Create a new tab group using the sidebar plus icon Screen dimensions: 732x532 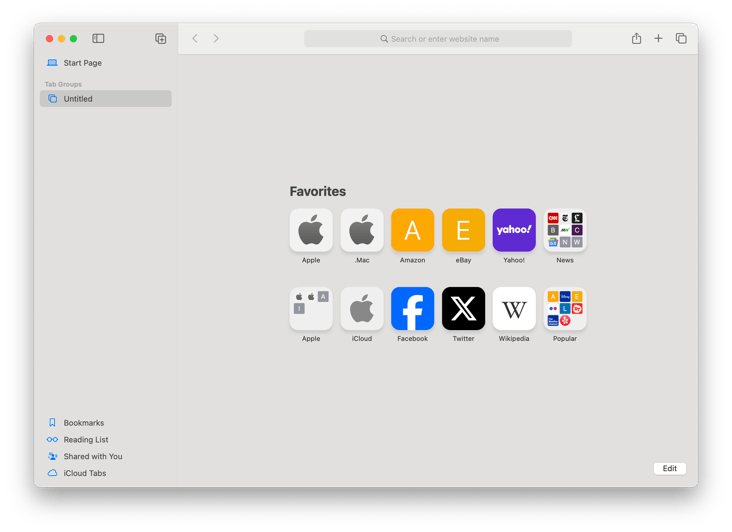pos(161,38)
